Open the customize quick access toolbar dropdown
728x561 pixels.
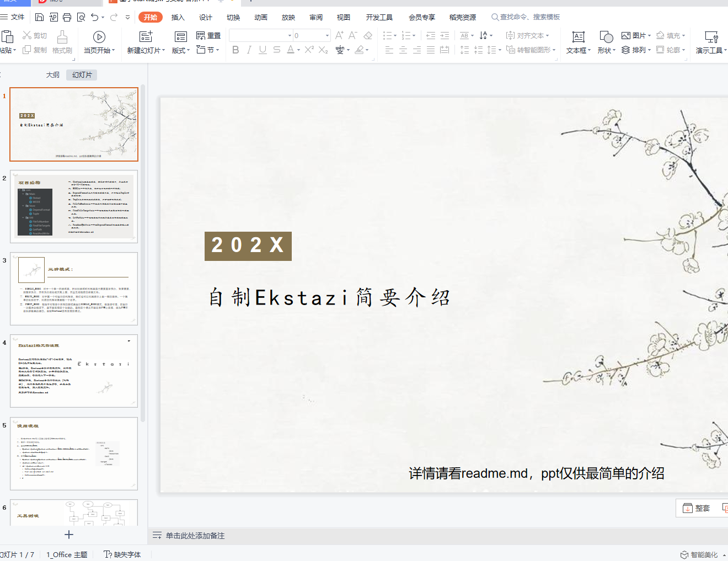point(128,17)
